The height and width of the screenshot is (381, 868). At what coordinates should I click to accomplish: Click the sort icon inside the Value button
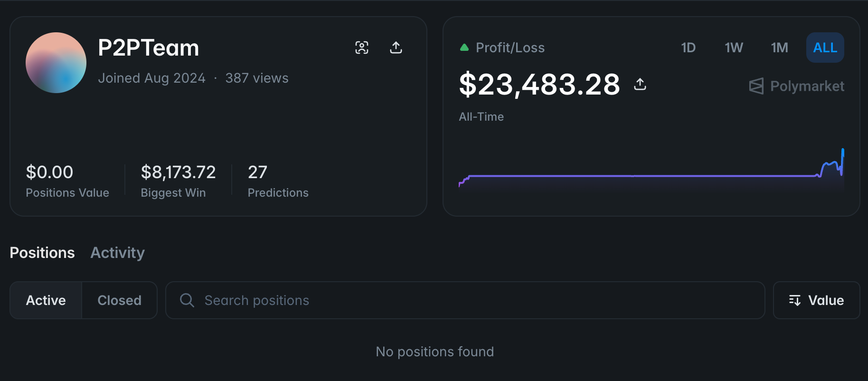[794, 300]
